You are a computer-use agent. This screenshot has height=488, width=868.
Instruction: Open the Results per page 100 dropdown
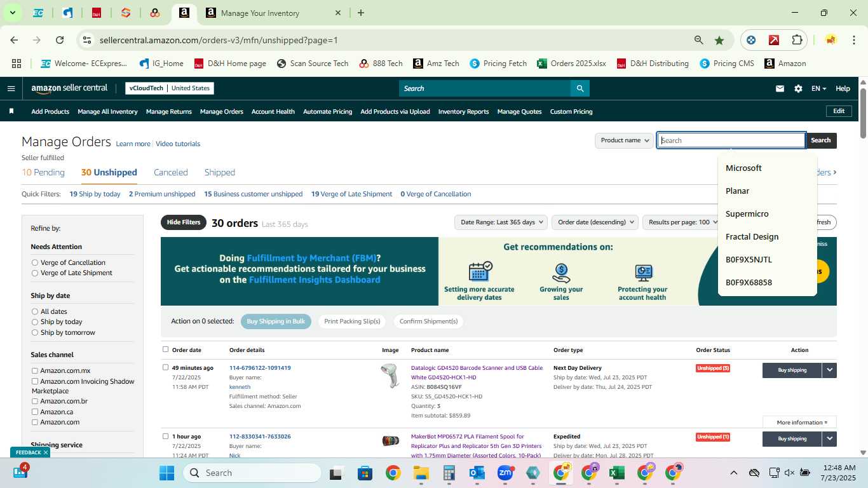click(683, 222)
